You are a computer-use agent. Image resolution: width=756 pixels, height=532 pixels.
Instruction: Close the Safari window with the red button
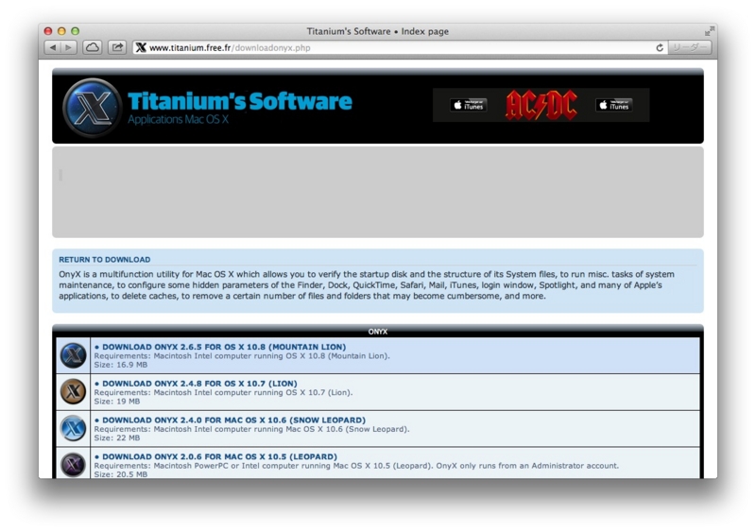[48, 31]
